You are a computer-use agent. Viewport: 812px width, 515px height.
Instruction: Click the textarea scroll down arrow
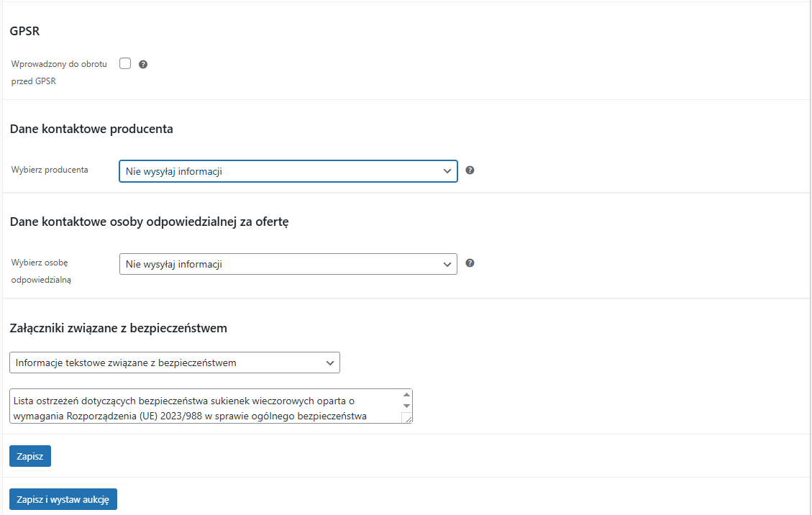tap(406, 406)
